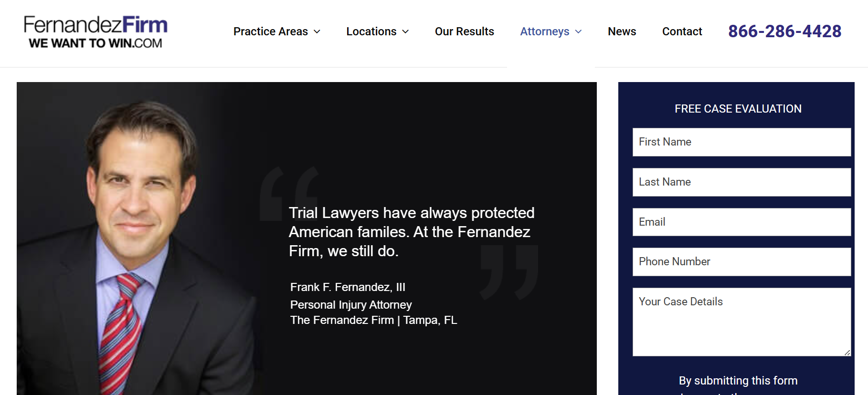
Task: Expand the Locations chevron arrow
Action: point(406,31)
